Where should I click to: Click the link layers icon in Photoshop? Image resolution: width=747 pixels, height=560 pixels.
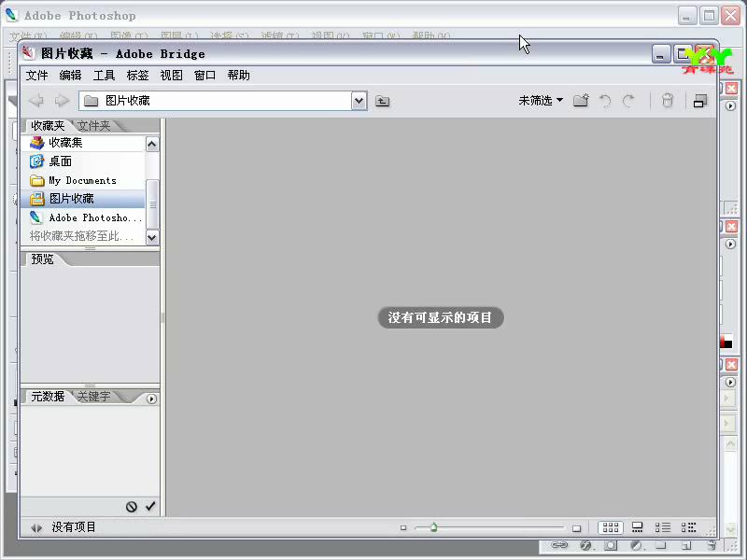click(559, 545)
